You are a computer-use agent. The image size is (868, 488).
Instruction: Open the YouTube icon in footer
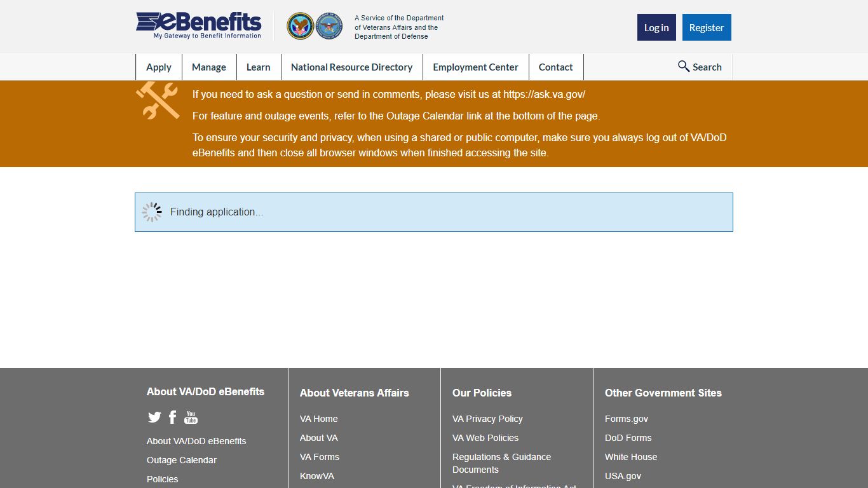[x=191, y=417]
